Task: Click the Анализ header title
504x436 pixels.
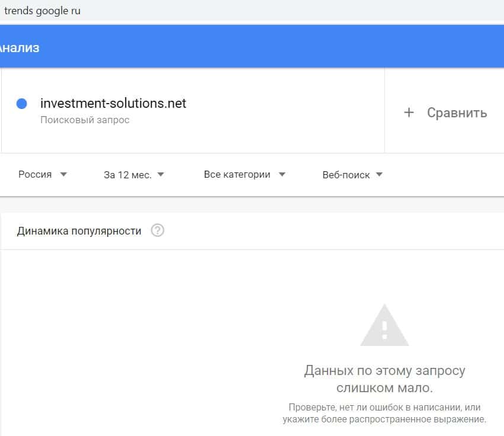Action: point(20,48)
